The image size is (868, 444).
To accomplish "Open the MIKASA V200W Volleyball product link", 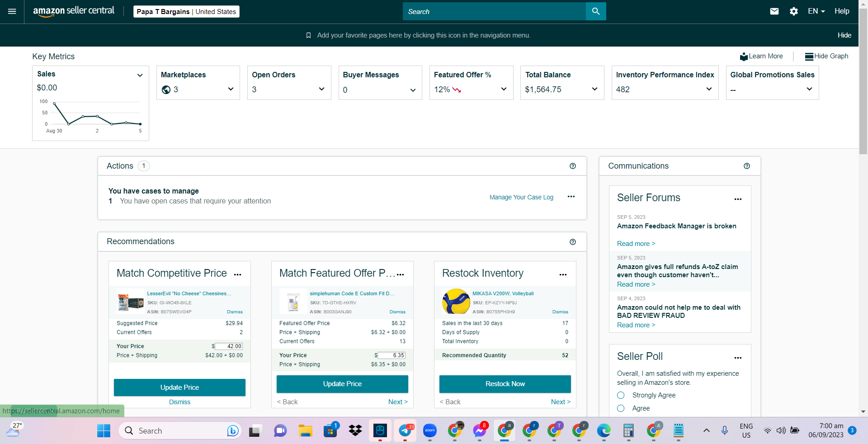I will 503,293.
